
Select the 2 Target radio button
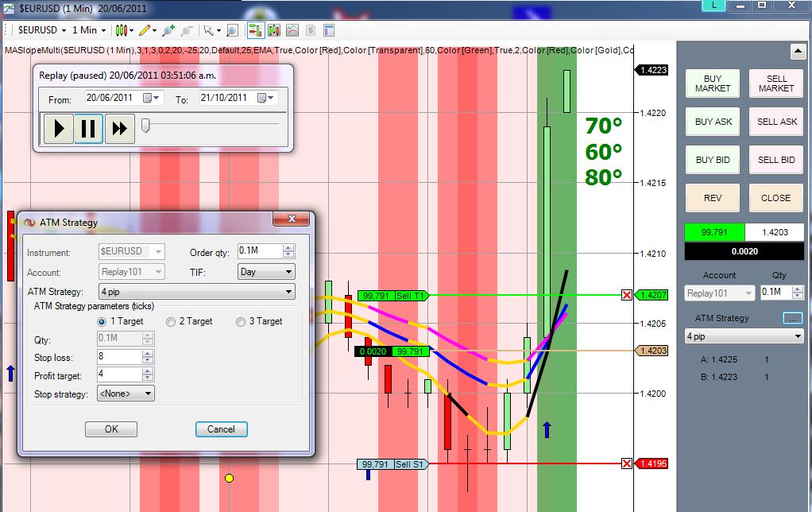(170, 322)
